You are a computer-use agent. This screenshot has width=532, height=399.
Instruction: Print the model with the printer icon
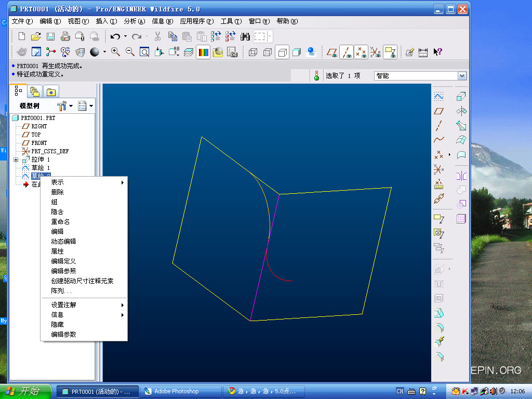click(x=65, y=36)
